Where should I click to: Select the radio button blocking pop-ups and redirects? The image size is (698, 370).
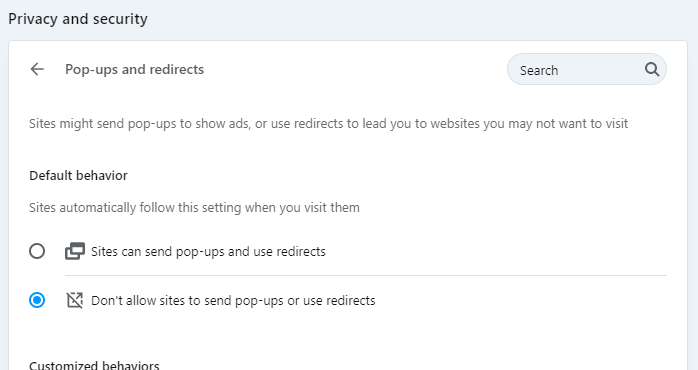[37, 300]
